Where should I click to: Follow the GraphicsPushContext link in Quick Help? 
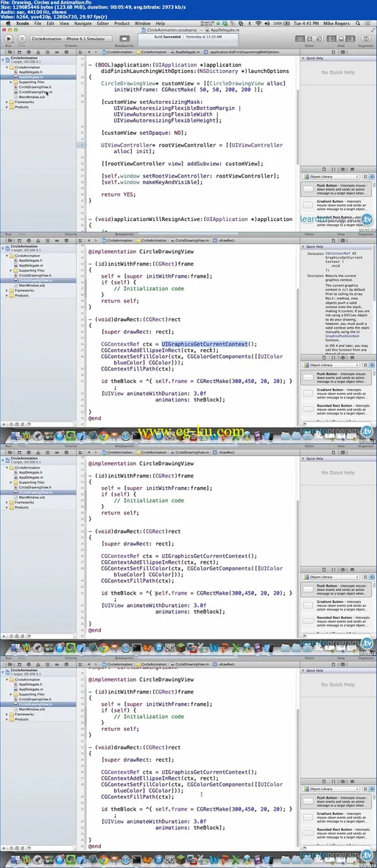click(342, 336)
